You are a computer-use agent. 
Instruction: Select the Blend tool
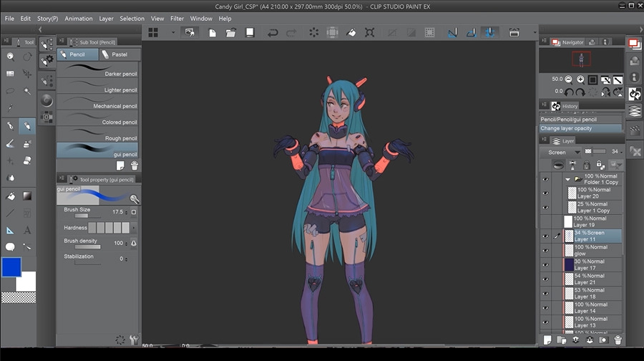[x=10, y=178]
